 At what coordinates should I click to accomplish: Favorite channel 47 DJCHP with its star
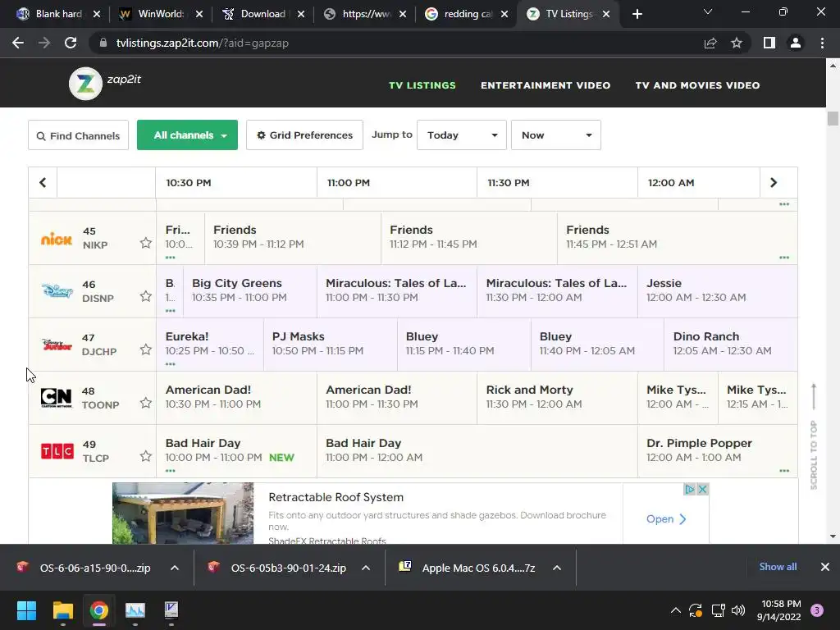146,349
